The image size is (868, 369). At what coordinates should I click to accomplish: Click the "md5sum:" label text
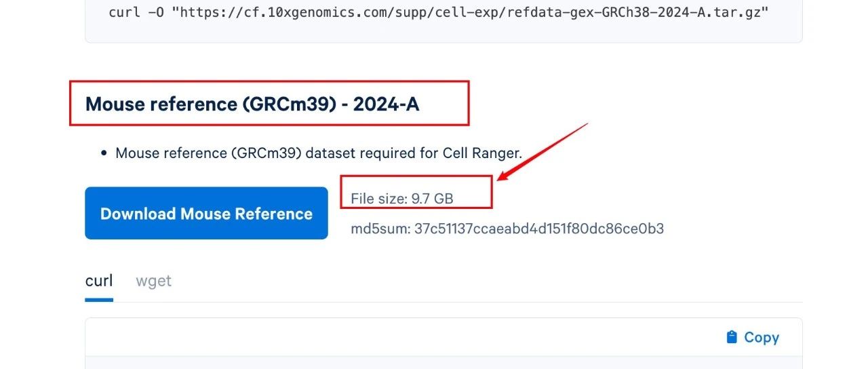[380, 229]
